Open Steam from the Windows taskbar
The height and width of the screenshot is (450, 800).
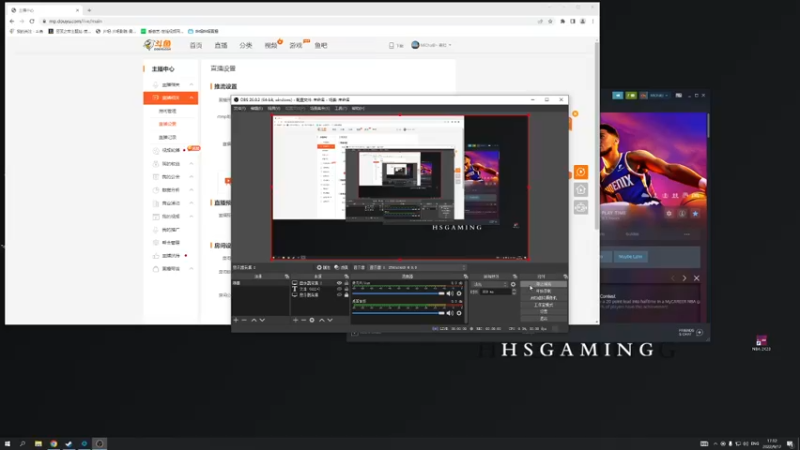pos(69,444)
